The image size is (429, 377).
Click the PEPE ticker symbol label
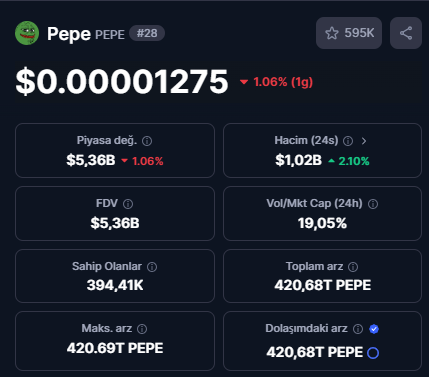(x=110, y=35)
